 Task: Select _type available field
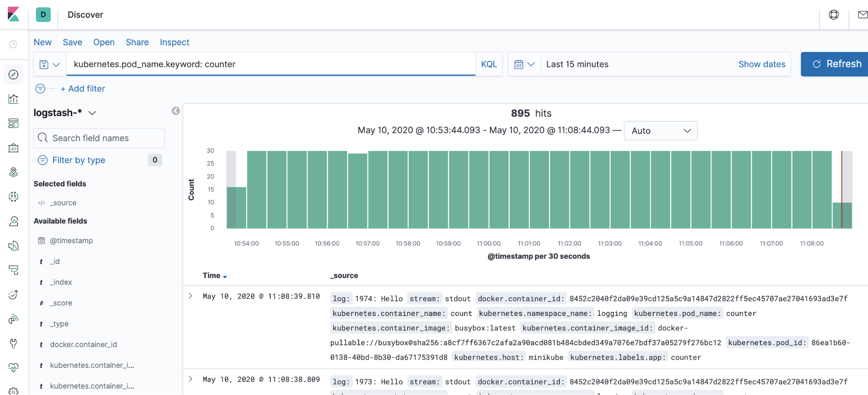point(59,324)
